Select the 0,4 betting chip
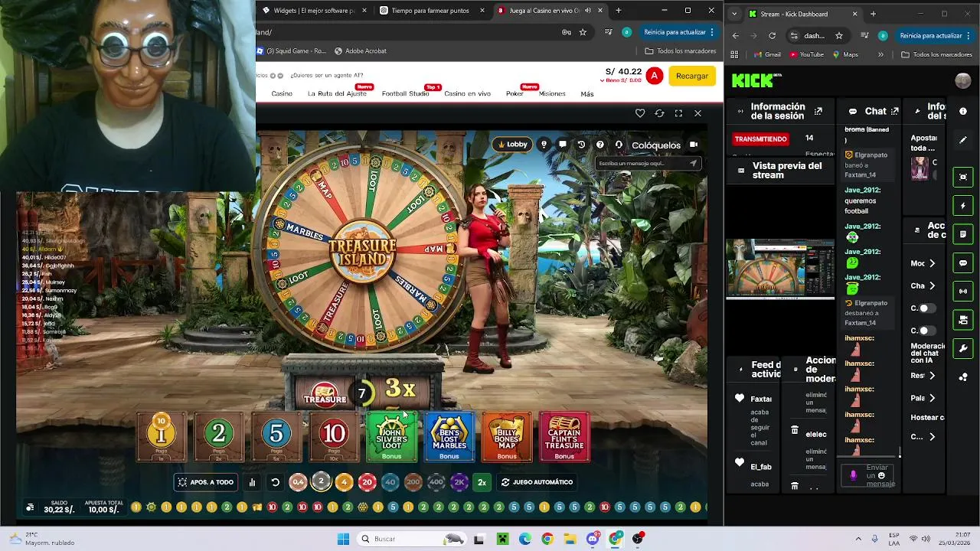The height and width of the screenshot is (551, 980). click(298, 482)
